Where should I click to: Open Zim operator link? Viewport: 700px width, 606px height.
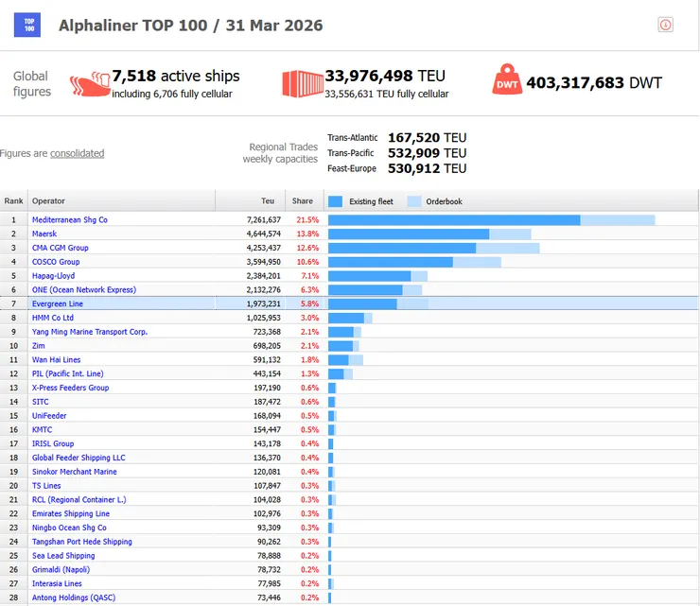coord(39,346)
